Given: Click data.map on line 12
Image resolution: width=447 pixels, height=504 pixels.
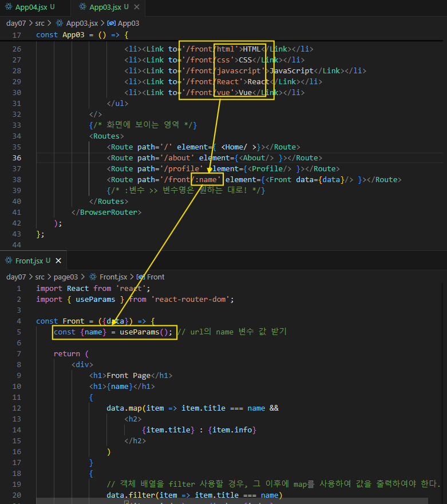Looking at the screenshot, I should pos(124,408).
